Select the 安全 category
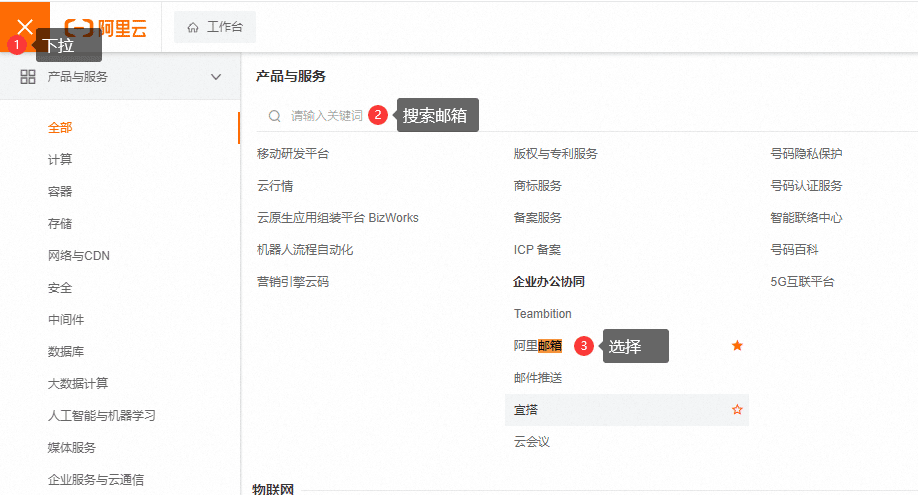Image resolution: width=918 pixels, height=495 pixels. tap(60, 288)
